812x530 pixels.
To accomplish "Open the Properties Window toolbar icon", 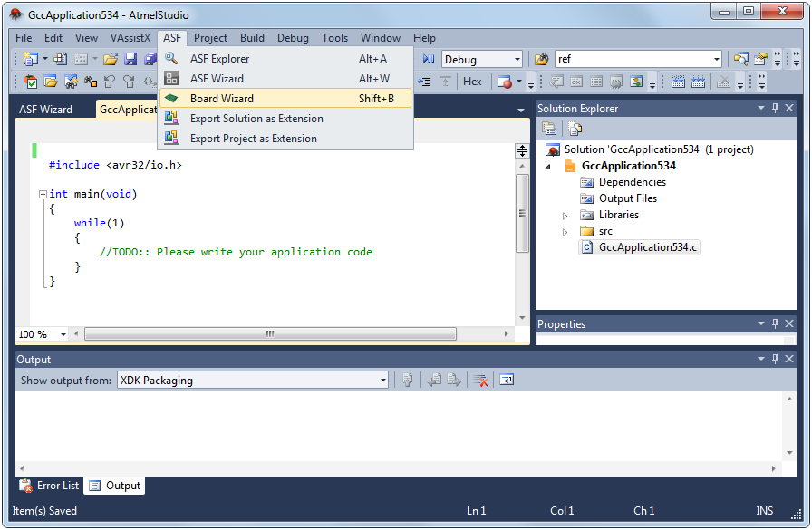I will (760, 59).
